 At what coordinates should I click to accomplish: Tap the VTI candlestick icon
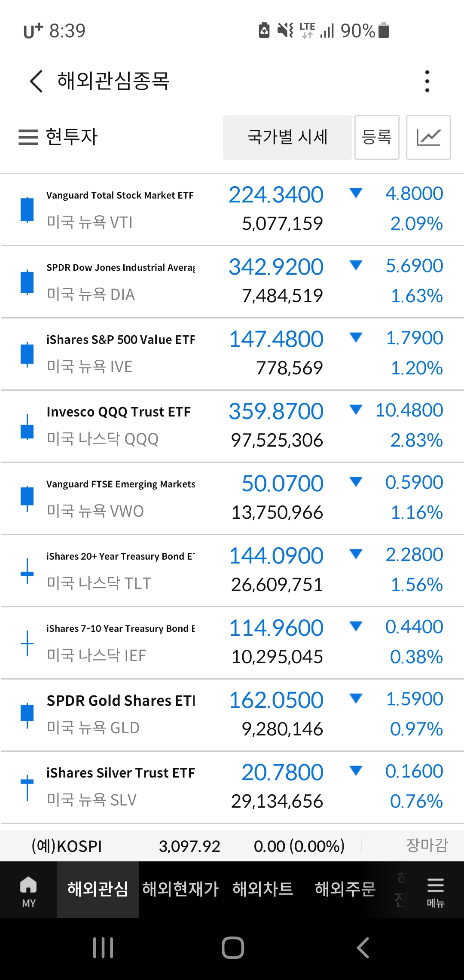pos(27,209)
